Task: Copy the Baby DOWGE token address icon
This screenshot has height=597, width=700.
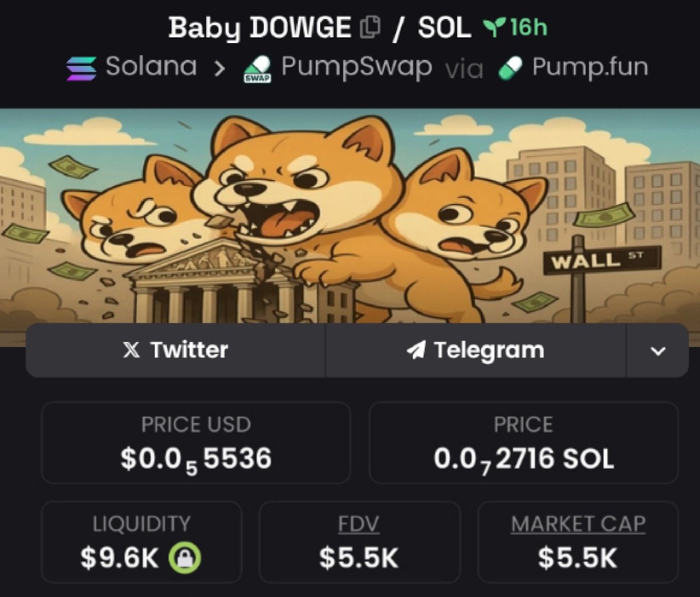Action: click(370, 27)
